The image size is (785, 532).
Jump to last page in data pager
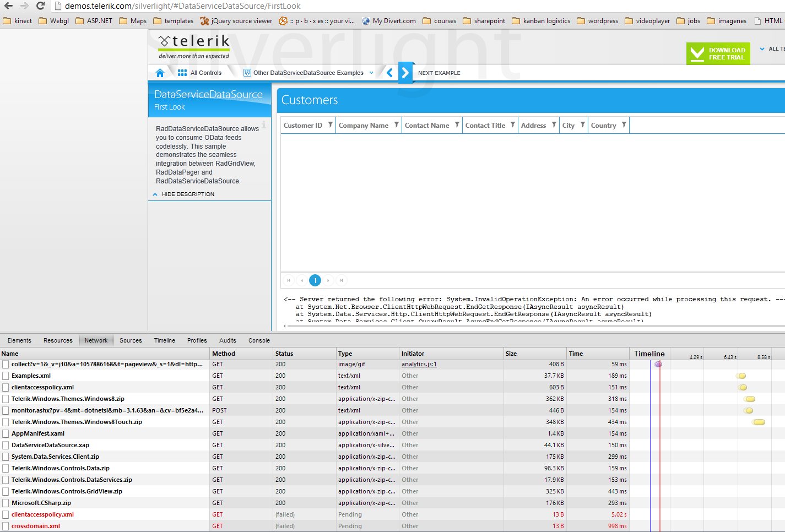[342, 280]
